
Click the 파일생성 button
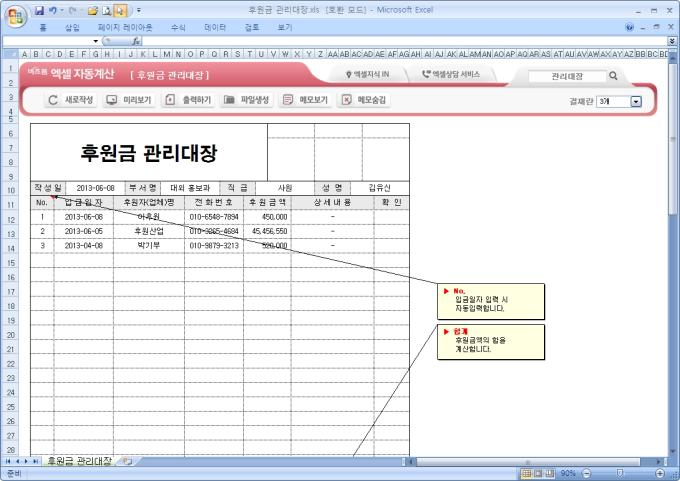click(246, 100)
